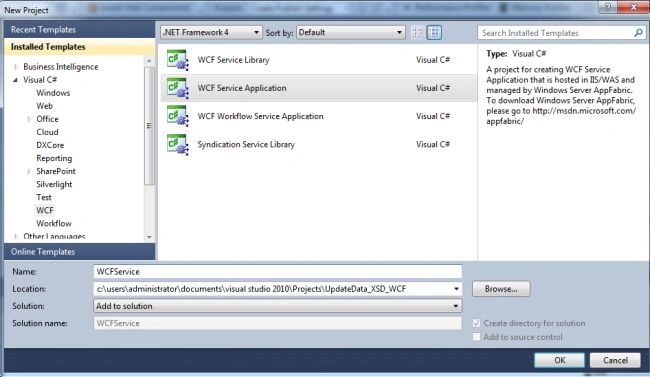Toggle Create directory for solution checkbox
This screenshot has height=377, width=650.
(477, 323)
